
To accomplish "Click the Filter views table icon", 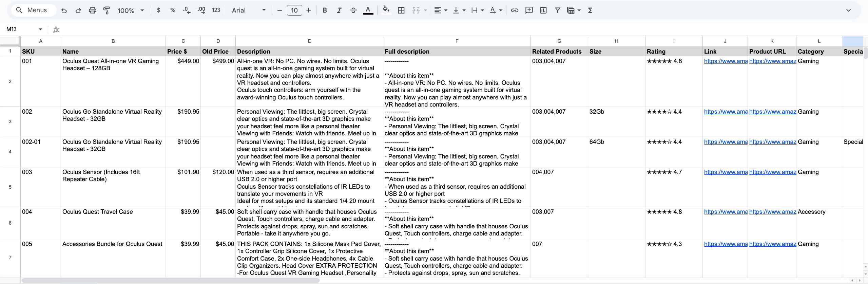I will click(571, 11).
